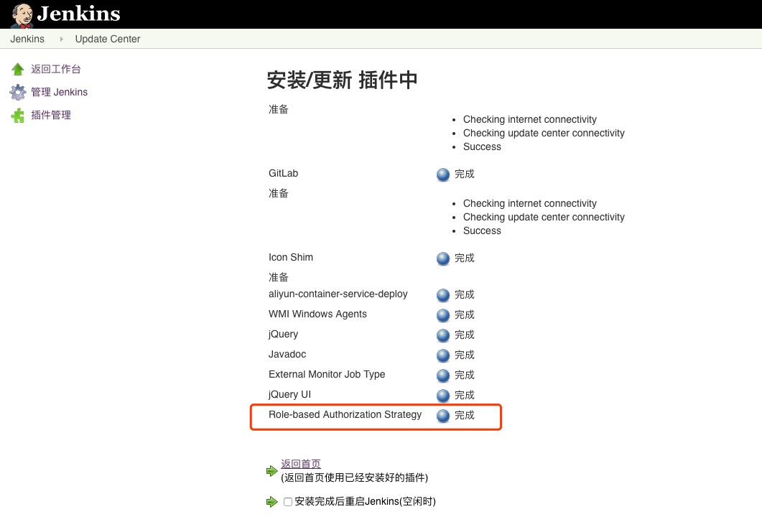Click the 完成 status next to Icon Shim
Image resolution: width=762 pixels, height=532 pixels.
coord(465,258)
